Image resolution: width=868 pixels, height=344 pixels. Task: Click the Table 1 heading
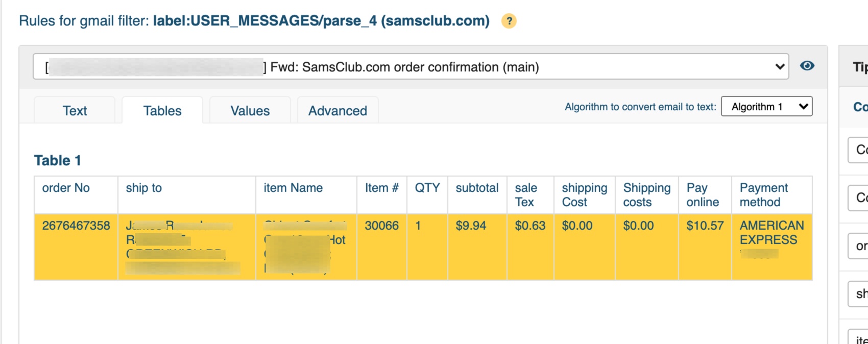click(x=58, y=161)
